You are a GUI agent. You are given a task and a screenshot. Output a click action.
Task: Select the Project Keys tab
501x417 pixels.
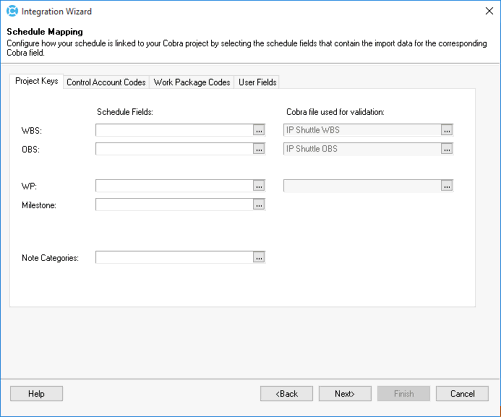point(37,81)
